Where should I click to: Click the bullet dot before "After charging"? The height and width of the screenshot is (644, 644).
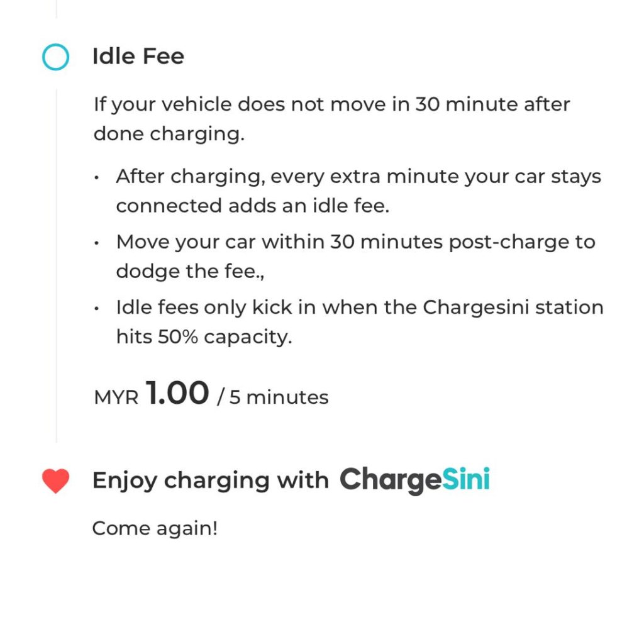click(96, 178)
